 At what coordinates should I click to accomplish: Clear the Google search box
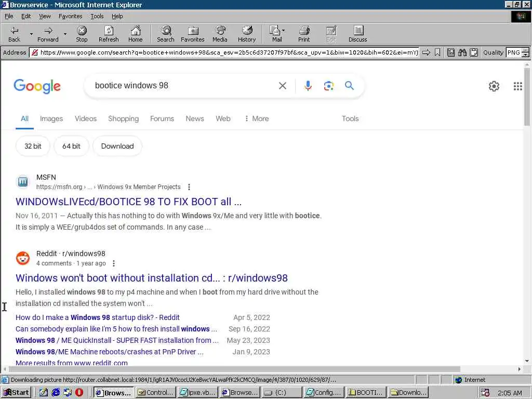pyautogui.click(x=282, y=86)
